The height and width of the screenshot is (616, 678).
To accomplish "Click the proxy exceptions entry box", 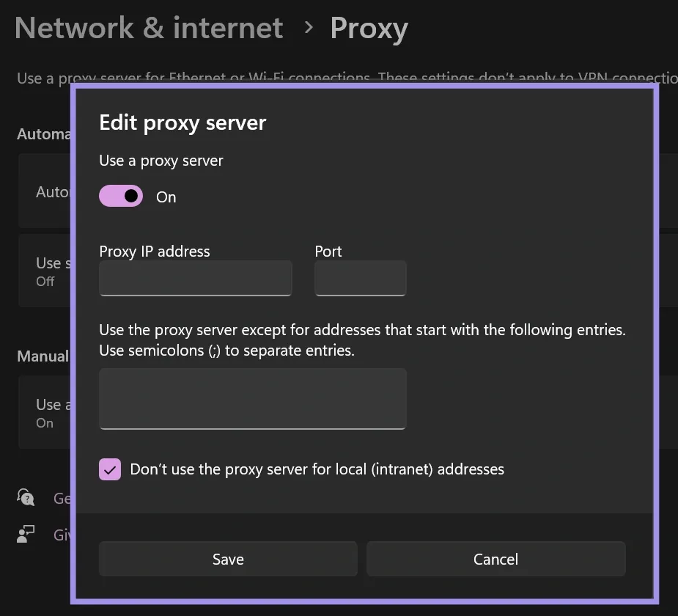I will (x=252, y=397).
